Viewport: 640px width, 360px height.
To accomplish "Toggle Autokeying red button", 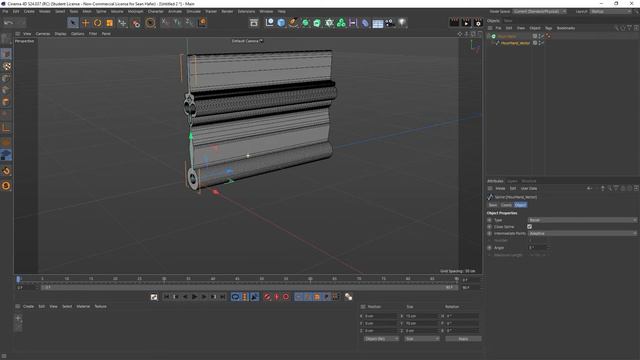I will (276, 297).
